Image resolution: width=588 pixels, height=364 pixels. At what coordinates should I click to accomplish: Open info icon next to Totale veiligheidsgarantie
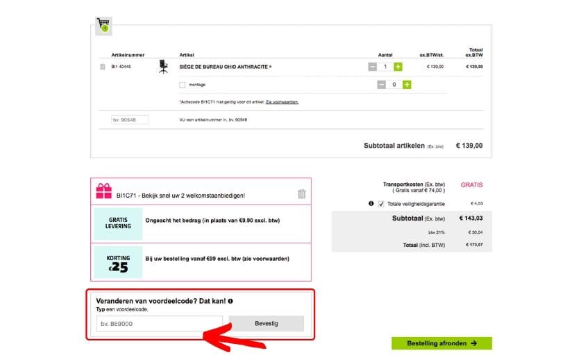pos(371,204)
